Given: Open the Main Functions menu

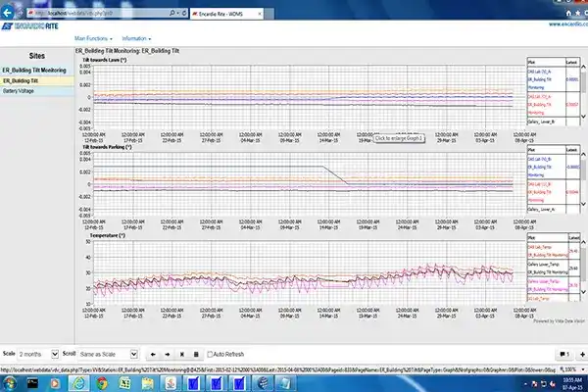Looking at the screenshot, I should coord(92,38).
